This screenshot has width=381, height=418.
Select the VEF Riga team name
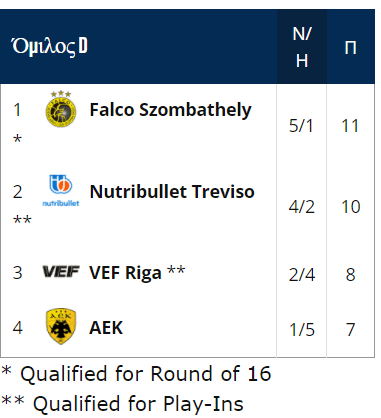tap(125, 273)
